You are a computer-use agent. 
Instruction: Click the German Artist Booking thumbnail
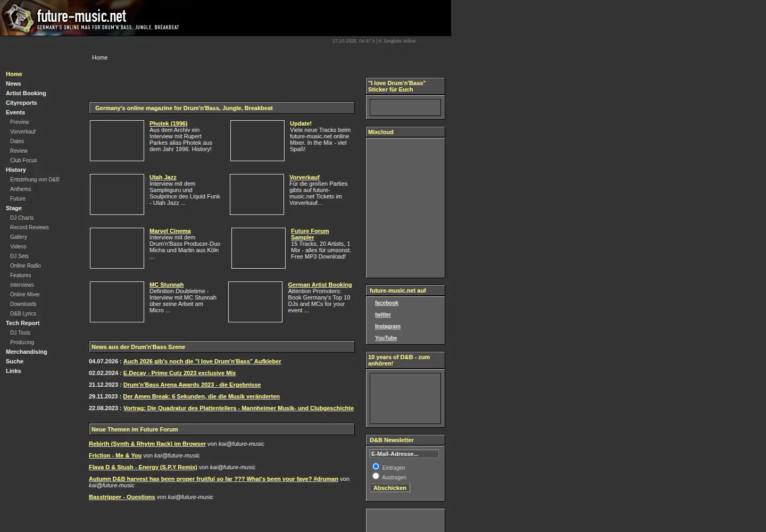click(x=255, y=302)
